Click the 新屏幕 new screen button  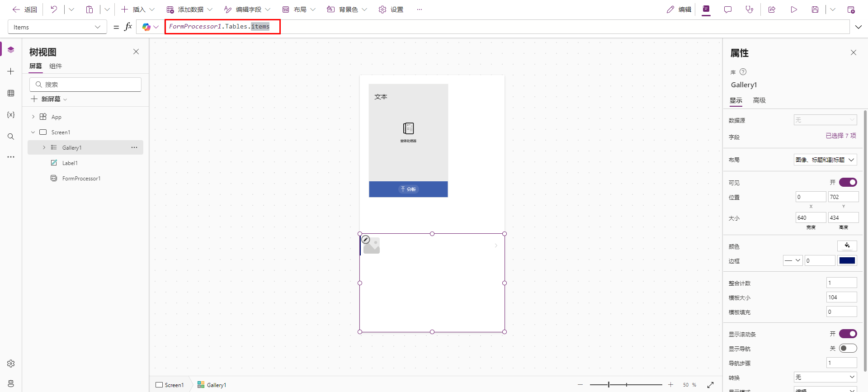coord(49,99)
